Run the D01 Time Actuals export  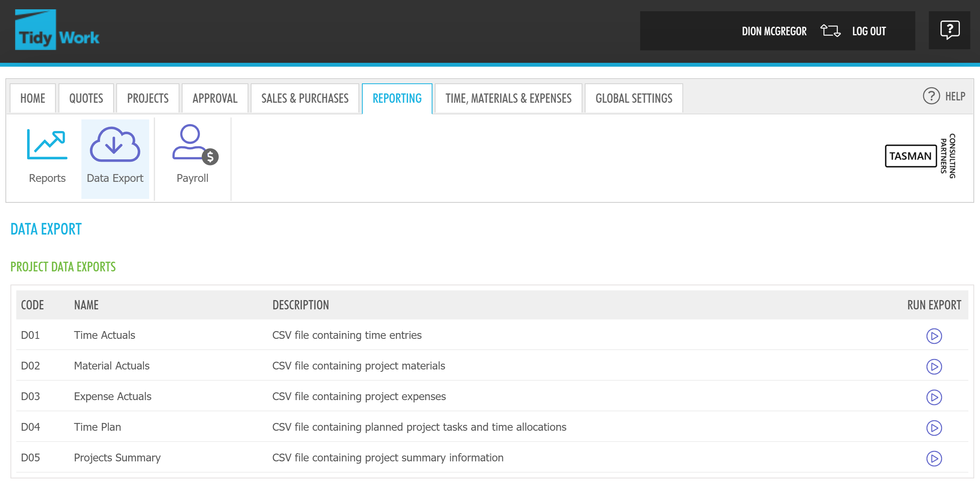(934, 336)
